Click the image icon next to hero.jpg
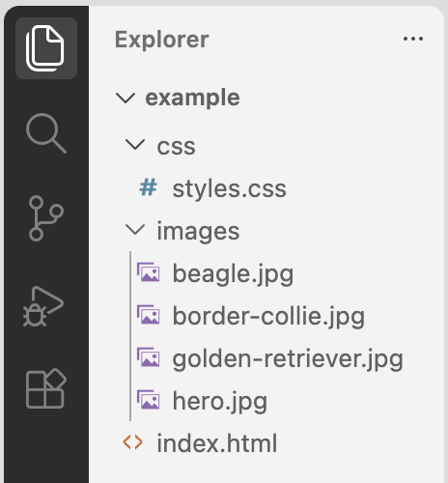Image resolution: width=448 pixels, height=483 pixels. [x=148, y=400]
